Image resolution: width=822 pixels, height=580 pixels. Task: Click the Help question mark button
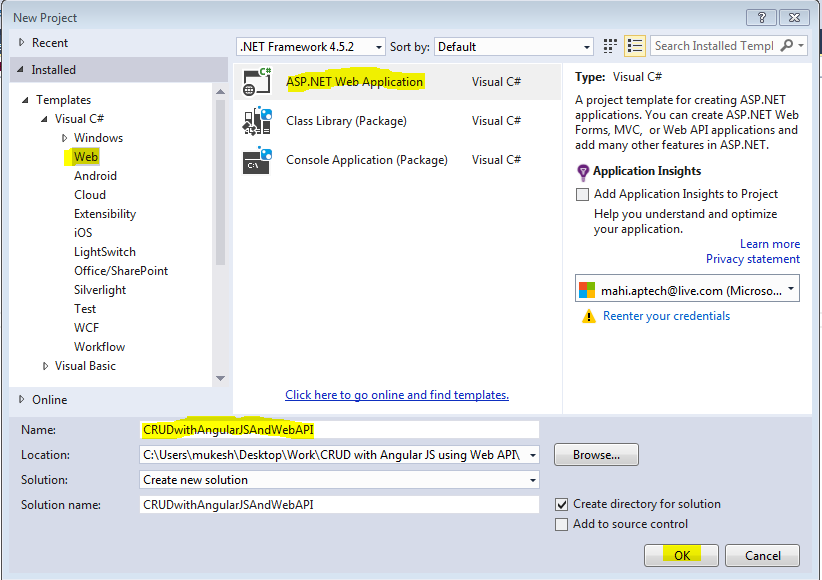761,17
